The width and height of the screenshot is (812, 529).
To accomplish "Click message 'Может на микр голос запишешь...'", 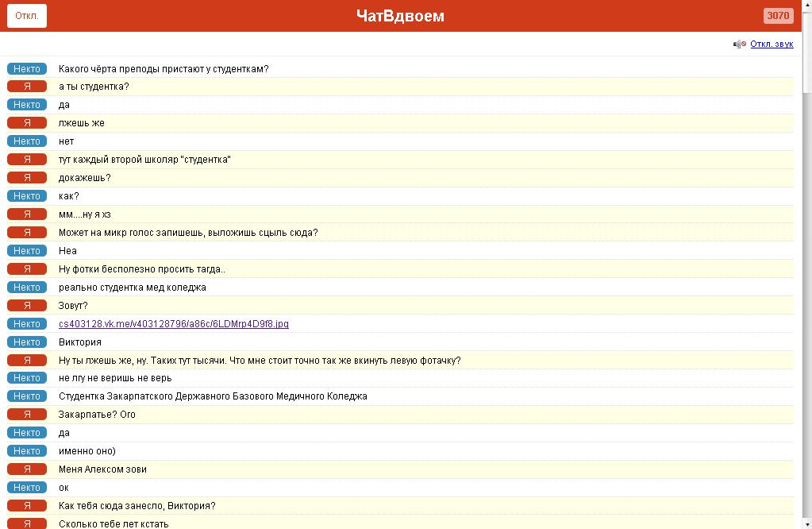I will tap(188, 233).
